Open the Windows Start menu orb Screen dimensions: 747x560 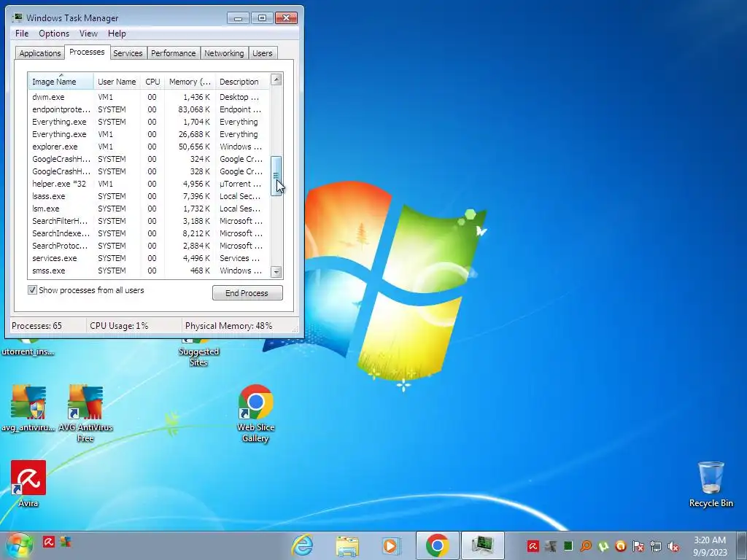pyautogui.click(x=20, y=545)
